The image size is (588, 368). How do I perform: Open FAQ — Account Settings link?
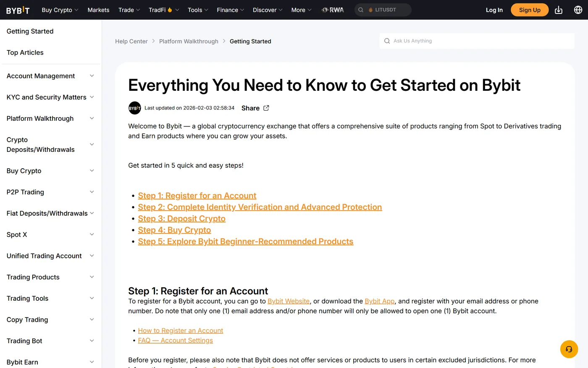(x=176, y=340)
